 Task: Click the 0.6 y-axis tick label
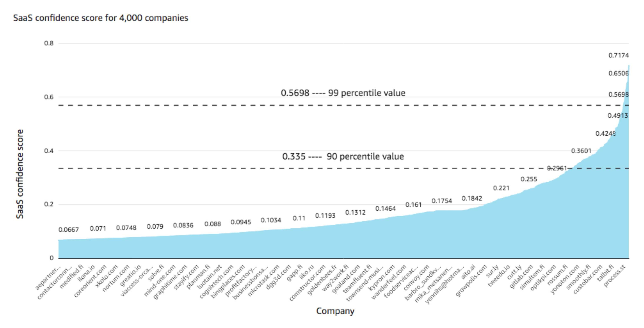49,97
